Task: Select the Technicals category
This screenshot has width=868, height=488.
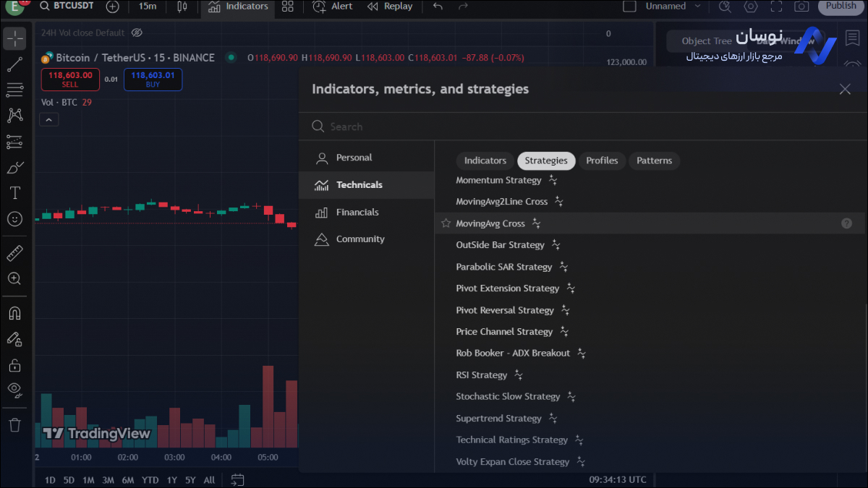Action: pyautogui.click(x=367, y=185)
